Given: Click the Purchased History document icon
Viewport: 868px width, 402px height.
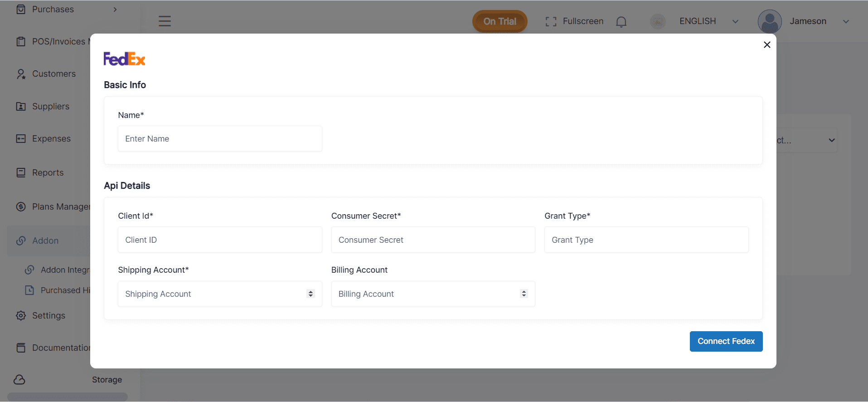Looking at the screenshot, I should [x=29, y=290].
